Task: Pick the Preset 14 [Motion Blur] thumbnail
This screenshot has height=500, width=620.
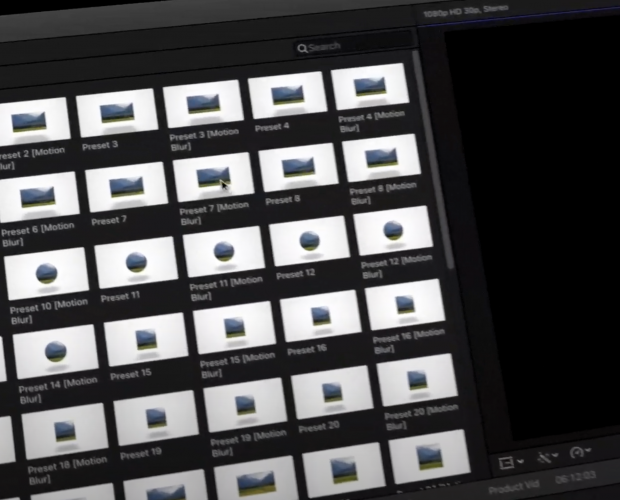Action: [x=55, y=351]
